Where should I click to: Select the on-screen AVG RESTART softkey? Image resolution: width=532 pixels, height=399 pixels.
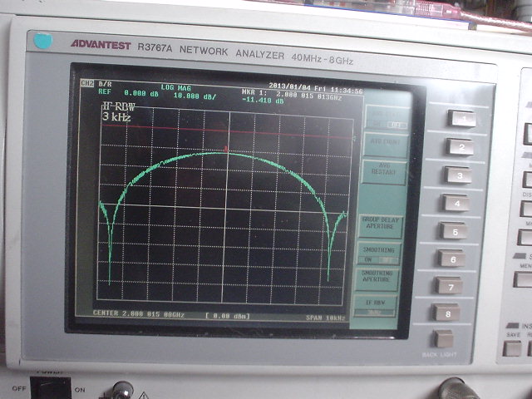click(383, 170)
